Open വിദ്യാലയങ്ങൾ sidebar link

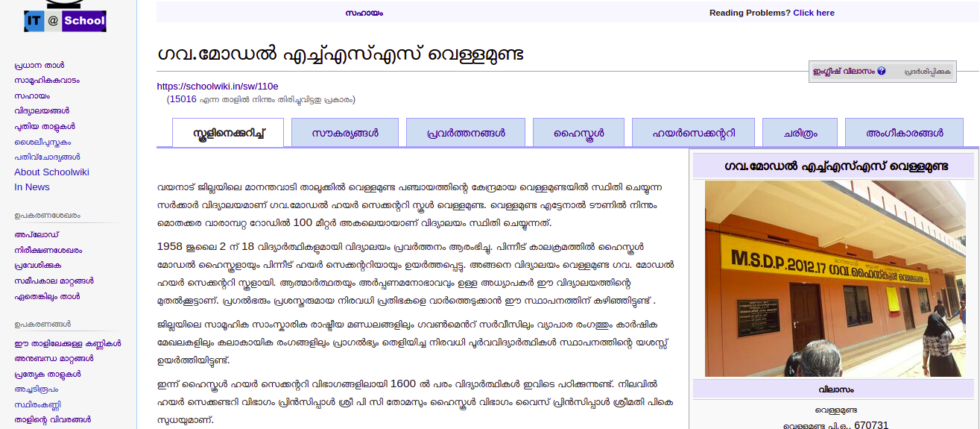pyautogui.click(x=42, y=111)
